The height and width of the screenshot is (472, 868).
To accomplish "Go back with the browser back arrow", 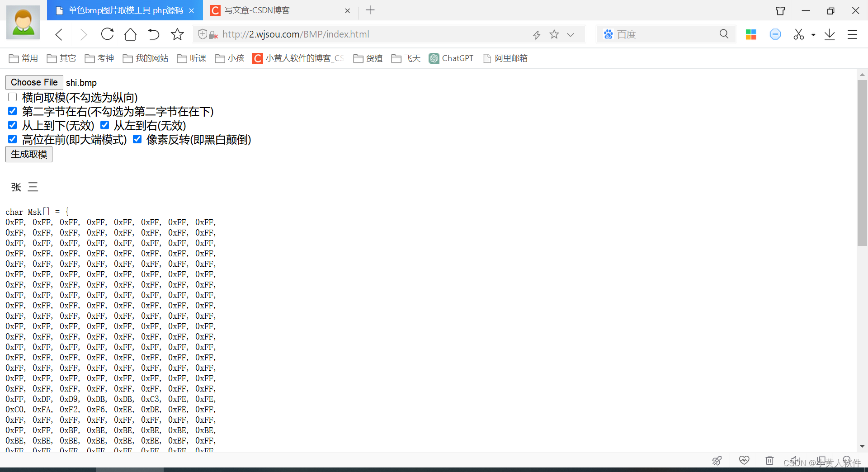I will 59,34.
